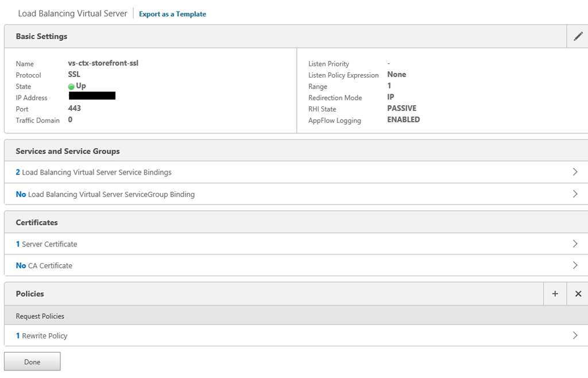Click Export as a Template link
Image resolution: width=588 pixels, height=378 pixels.
pos(172,14)
